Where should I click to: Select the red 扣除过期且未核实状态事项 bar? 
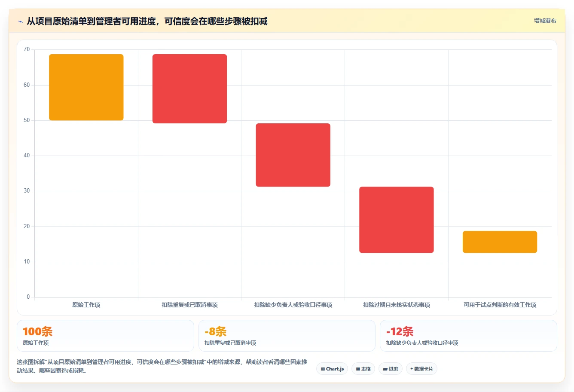coord(397,220)
